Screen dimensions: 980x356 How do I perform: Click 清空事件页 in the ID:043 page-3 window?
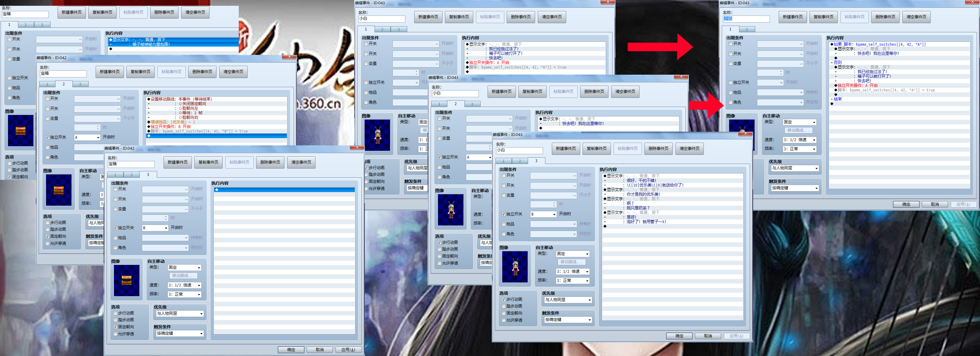click(689, 149)
